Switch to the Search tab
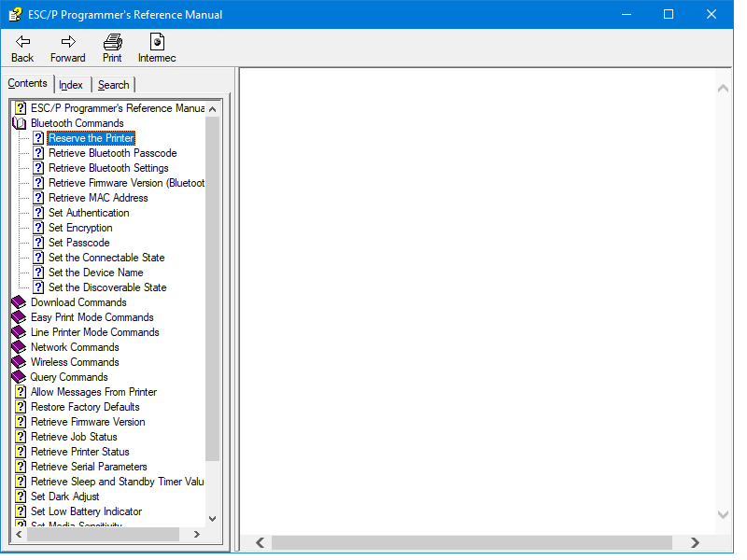Image resolution: width=747 pixels, height=560 pixels. 113,84
